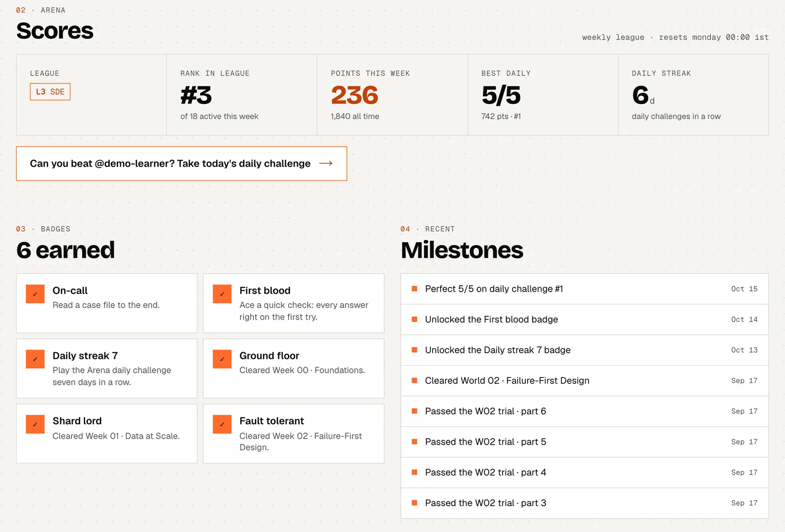Click the bullet next to W02 trial part 3
785x532 pixels.
[x=414, y=503]
